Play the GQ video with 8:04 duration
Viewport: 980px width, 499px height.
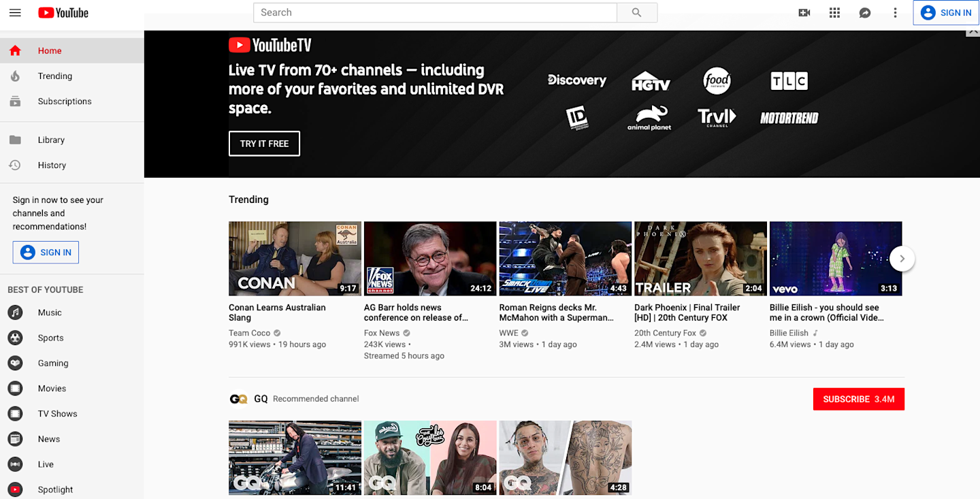click(x=430, y=457)
